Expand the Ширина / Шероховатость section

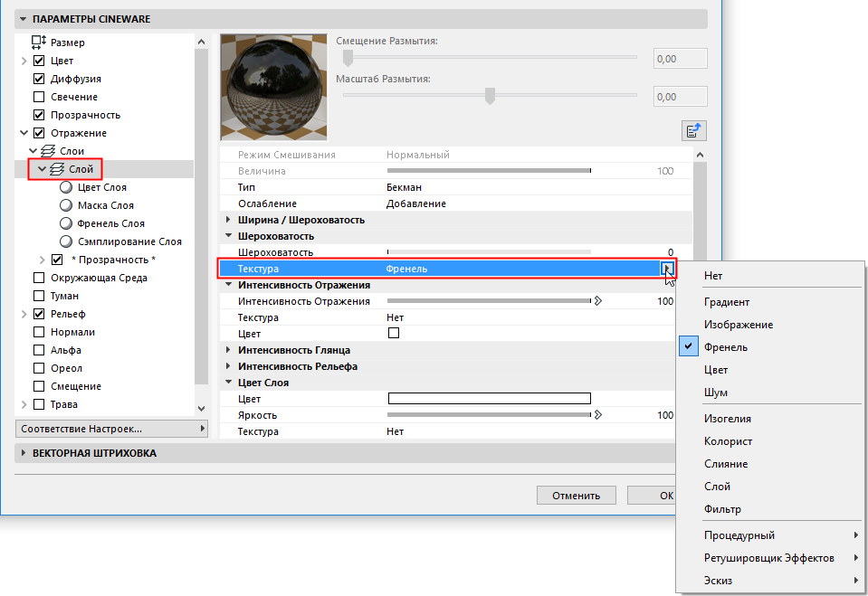pos(227,219)
